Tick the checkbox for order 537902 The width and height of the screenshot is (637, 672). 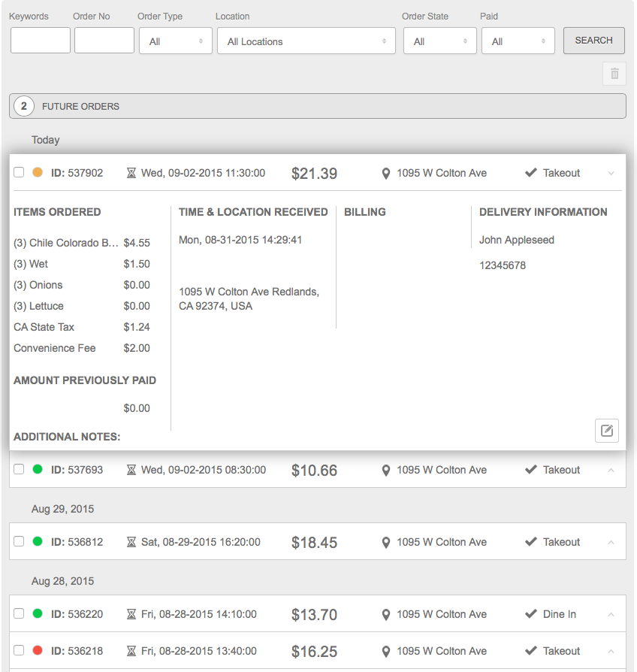(x=19, y=173)
